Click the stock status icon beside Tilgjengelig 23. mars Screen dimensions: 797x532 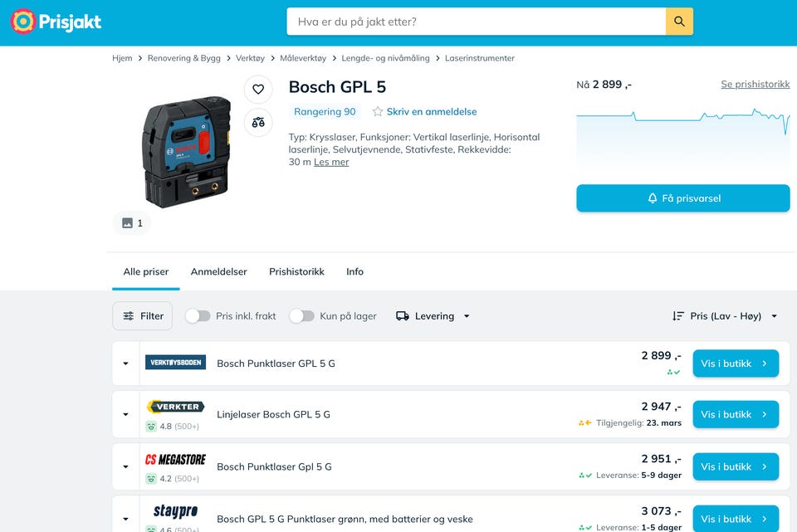(x=585, y=422)
